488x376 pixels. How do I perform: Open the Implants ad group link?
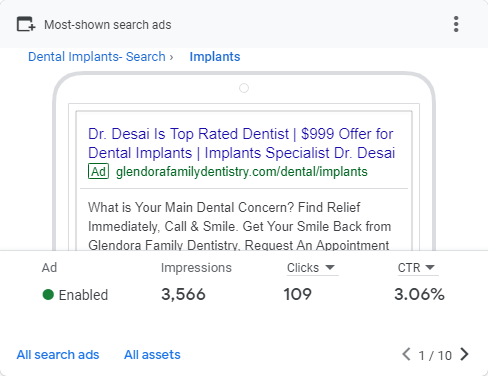click(x=215, y=57)
